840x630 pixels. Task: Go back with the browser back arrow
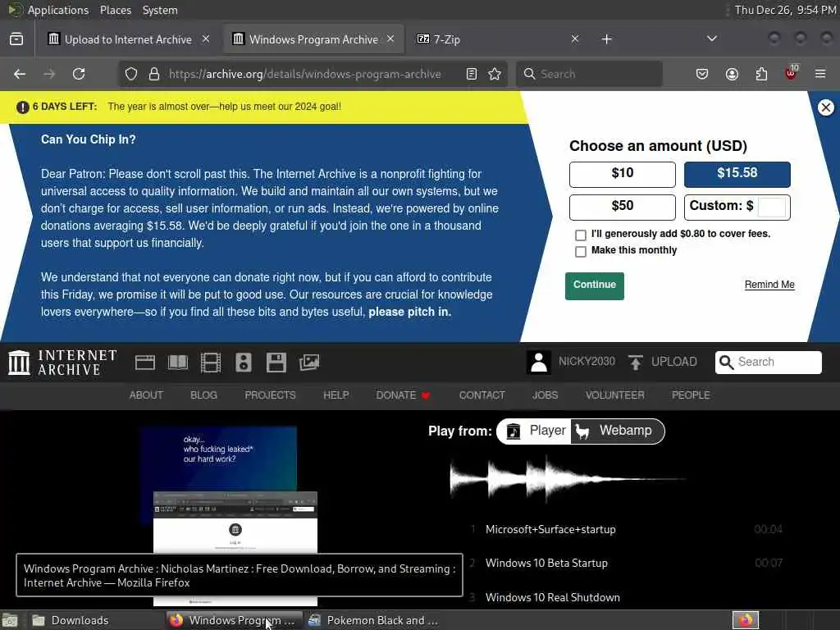tap(20, 74)
